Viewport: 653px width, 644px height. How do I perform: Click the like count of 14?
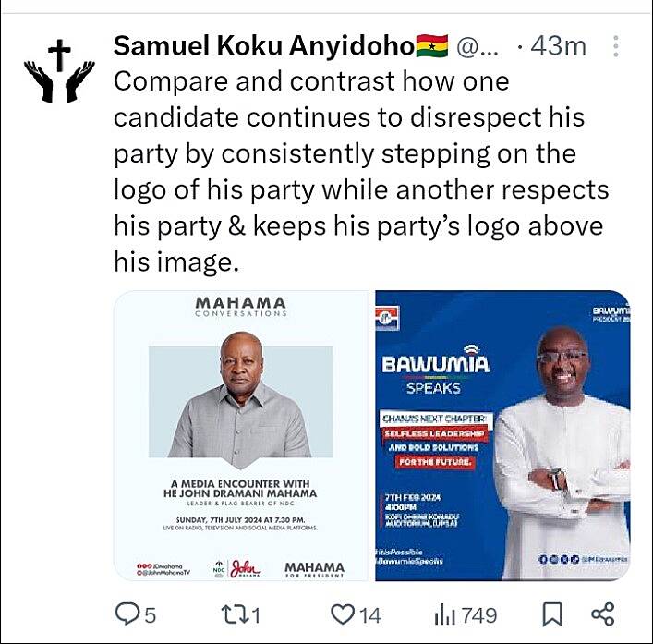[x=371, y=614]
